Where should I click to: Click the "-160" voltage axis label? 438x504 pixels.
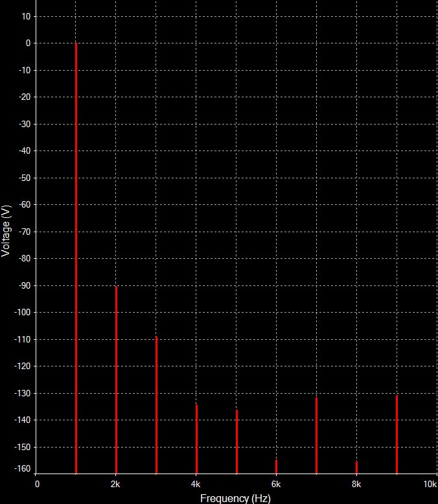(23, 468)
